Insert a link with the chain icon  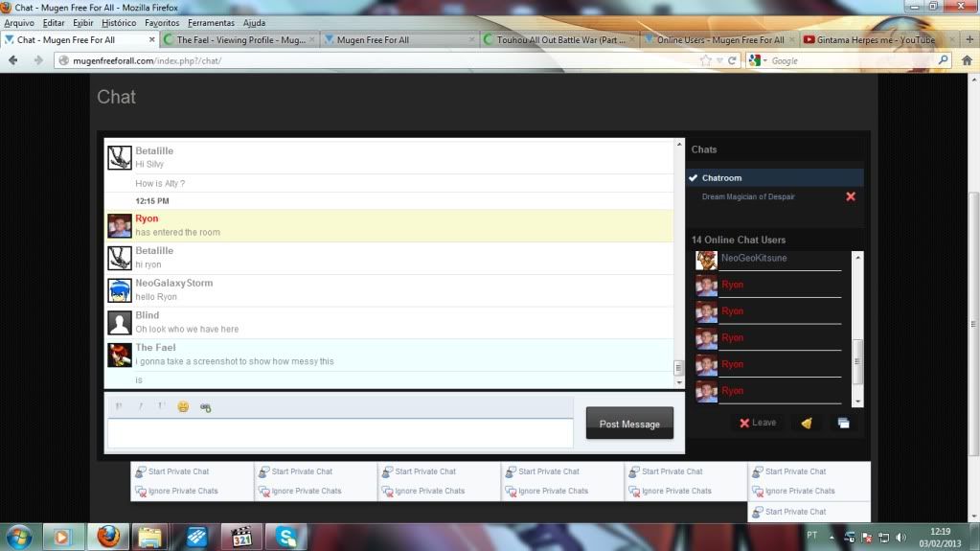206,407
